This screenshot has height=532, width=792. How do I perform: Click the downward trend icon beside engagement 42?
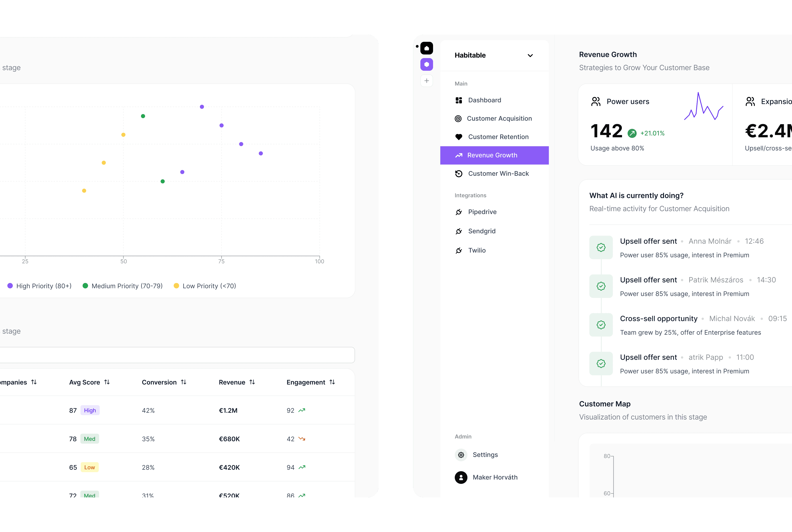click(302, 439)
